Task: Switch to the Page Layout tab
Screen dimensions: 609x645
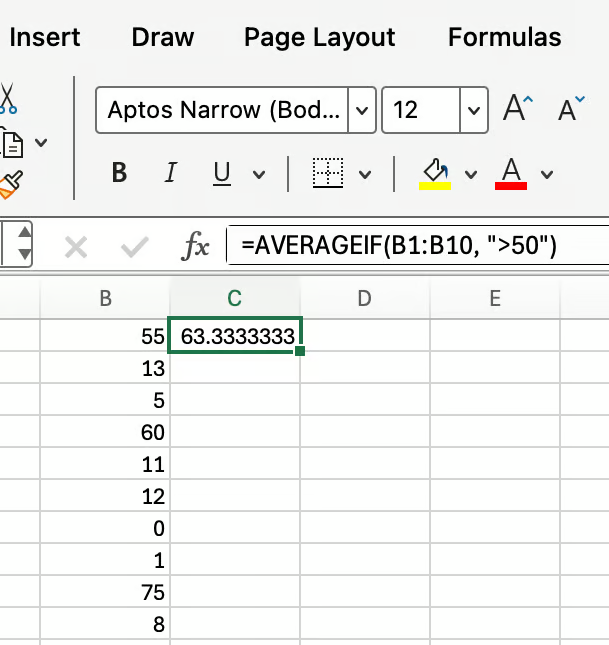Action: 319,37
